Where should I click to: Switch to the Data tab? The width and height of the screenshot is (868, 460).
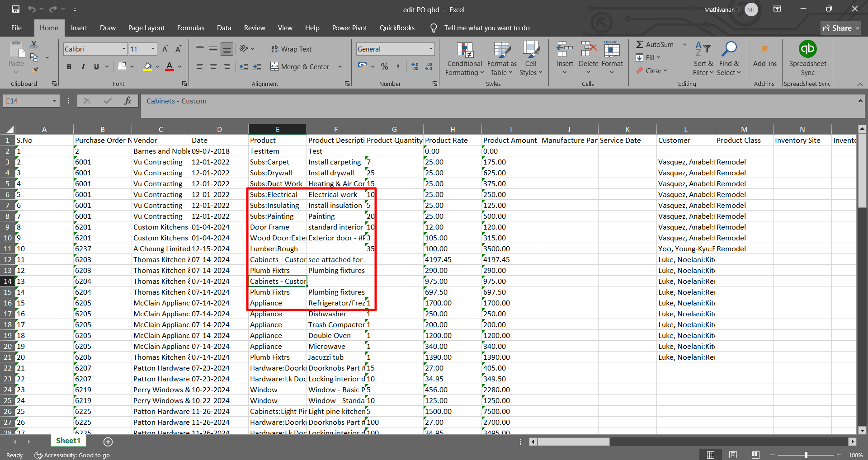[224, 28]
